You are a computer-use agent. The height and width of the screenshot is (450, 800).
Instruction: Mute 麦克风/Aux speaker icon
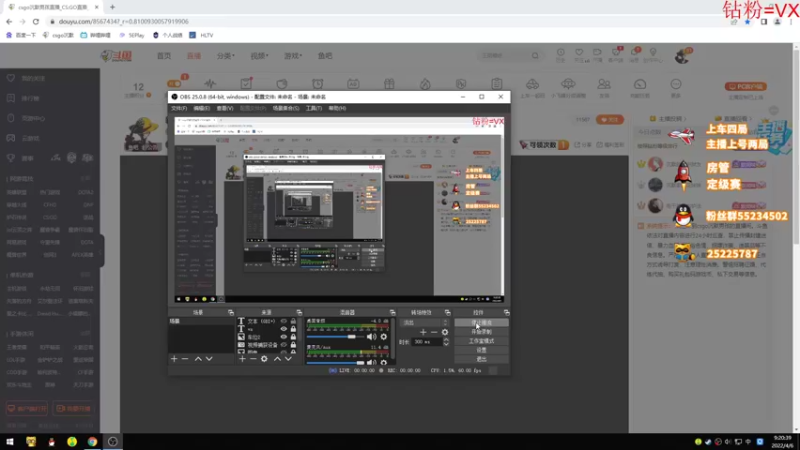(371, 363)
